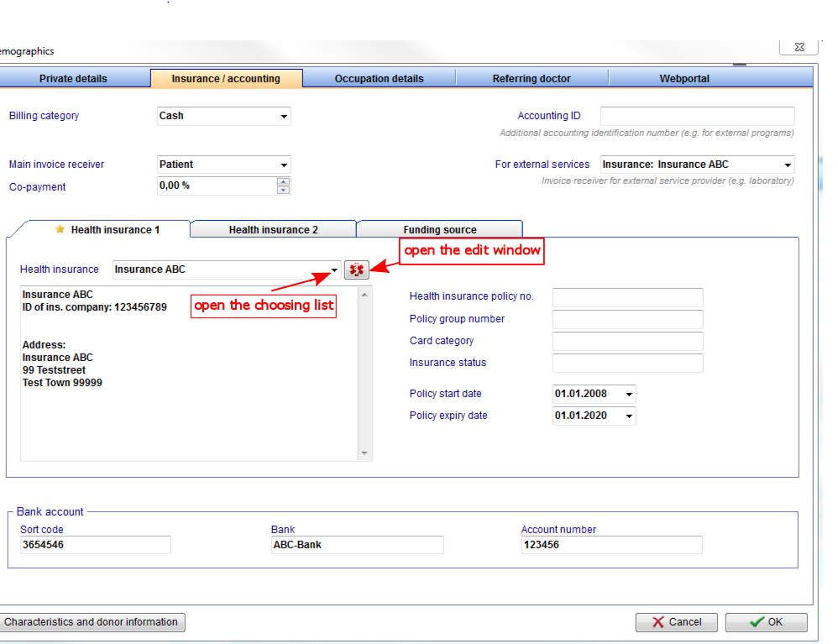Viewport: 838px width, 644px height.
Task: Click the Sort code field
Action: pyautogui.click(x=96, y=545)
